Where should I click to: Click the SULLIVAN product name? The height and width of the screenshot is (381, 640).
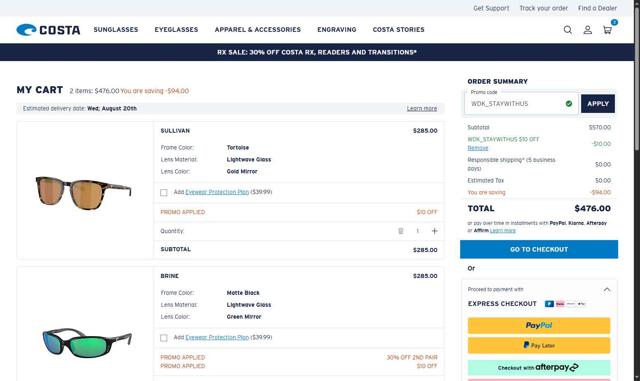tap(175, 131)
